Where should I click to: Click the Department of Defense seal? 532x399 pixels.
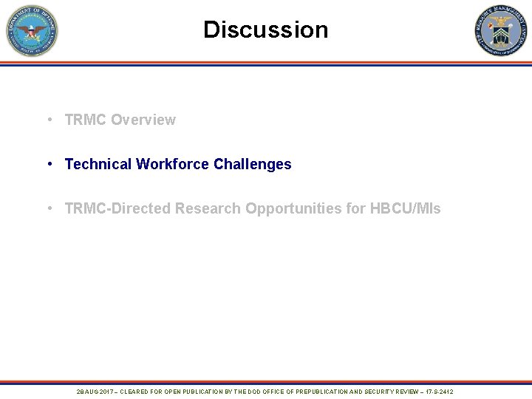point(33,30)
